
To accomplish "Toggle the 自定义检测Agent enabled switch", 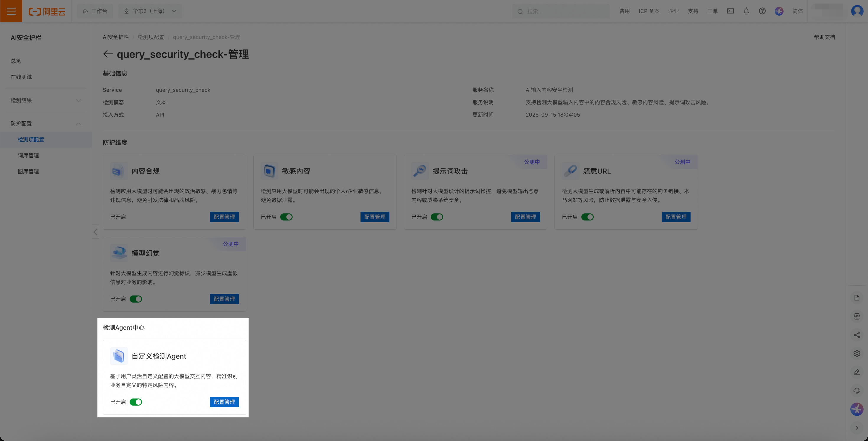I will click(x=136, y=402).
